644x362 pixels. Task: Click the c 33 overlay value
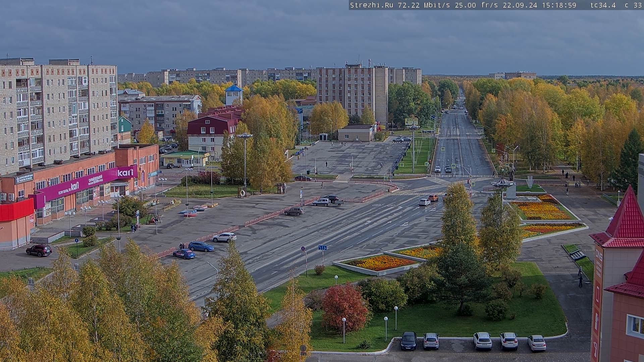(633, 5)
